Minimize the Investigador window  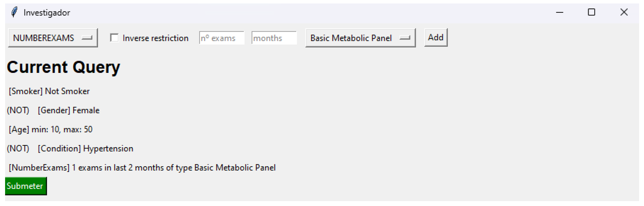559,12
